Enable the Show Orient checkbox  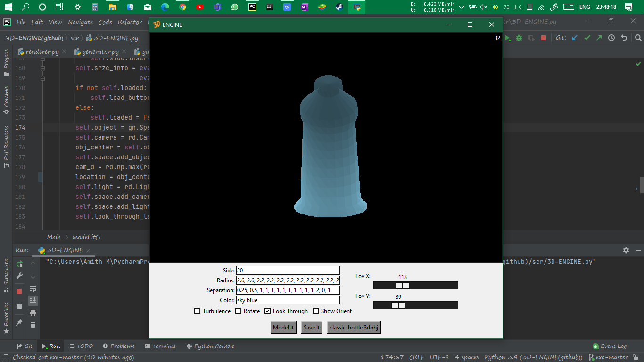click(316, 311)
